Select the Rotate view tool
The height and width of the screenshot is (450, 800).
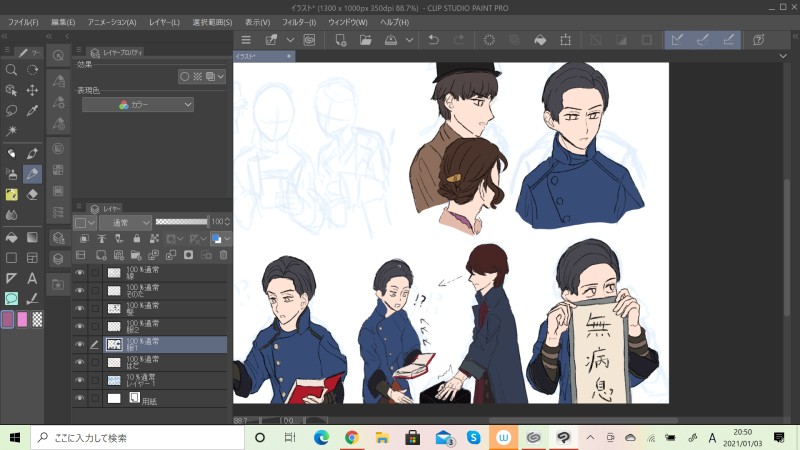pyautogui.click(x=32, y=70)
